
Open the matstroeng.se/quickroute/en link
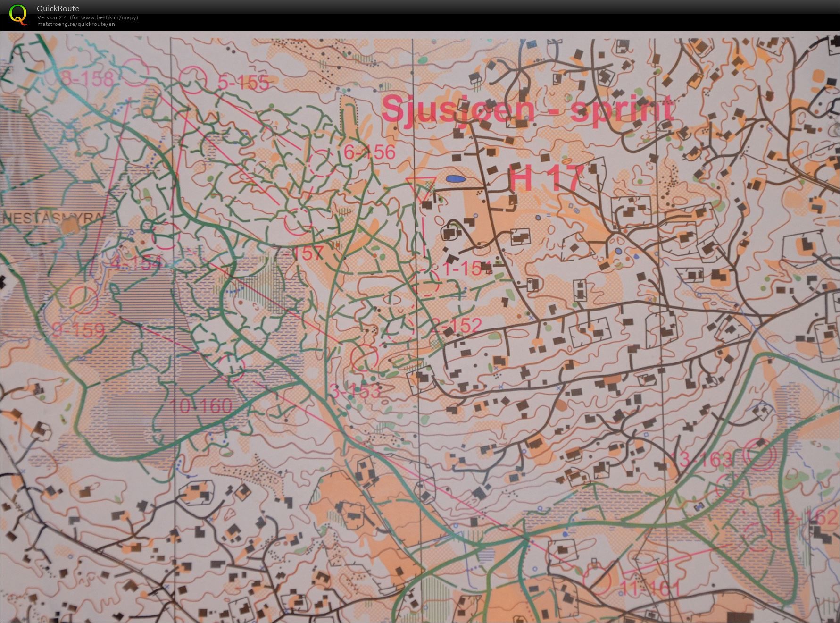point(76,24)
